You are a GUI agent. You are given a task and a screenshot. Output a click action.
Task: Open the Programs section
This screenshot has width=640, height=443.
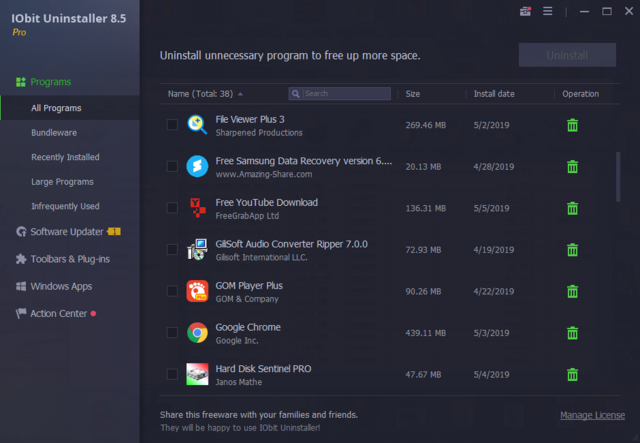coord(51,82)
